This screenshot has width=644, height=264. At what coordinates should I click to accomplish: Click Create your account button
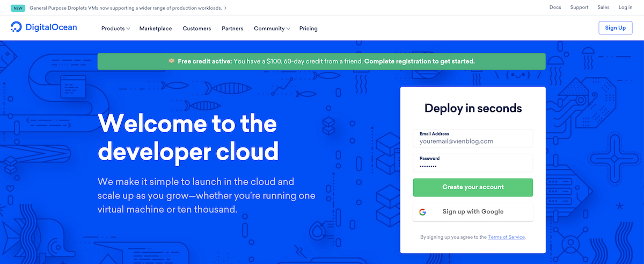point(473,187)
